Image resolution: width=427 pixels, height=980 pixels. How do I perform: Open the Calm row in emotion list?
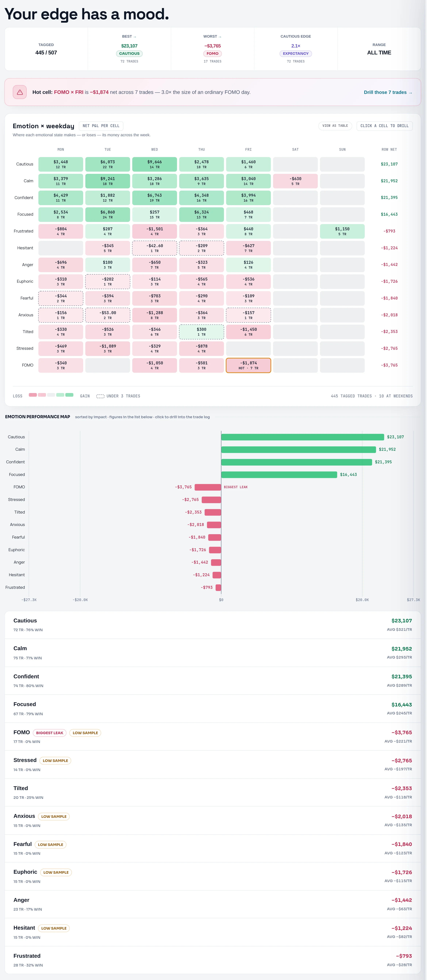(213, 653)
